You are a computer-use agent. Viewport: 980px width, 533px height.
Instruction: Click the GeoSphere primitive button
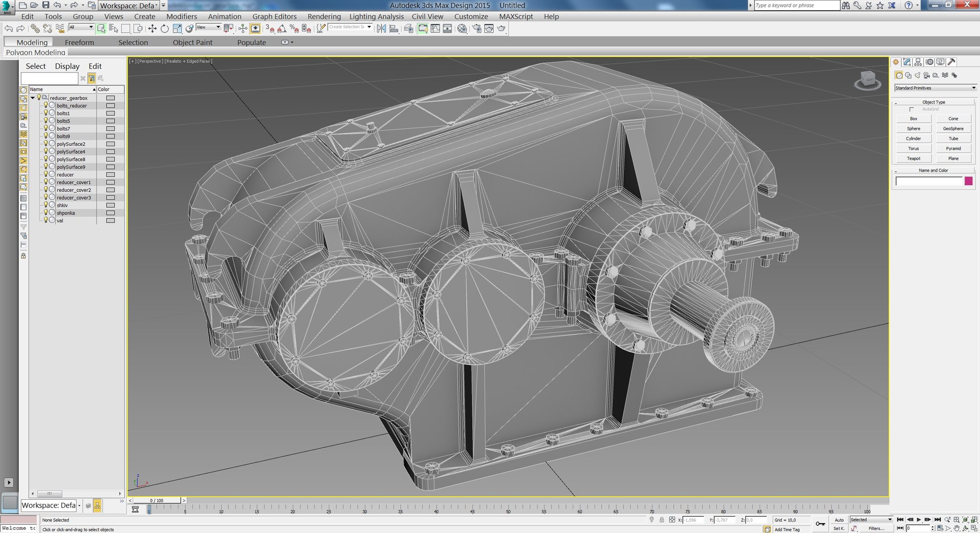click(x=953, y=129)
